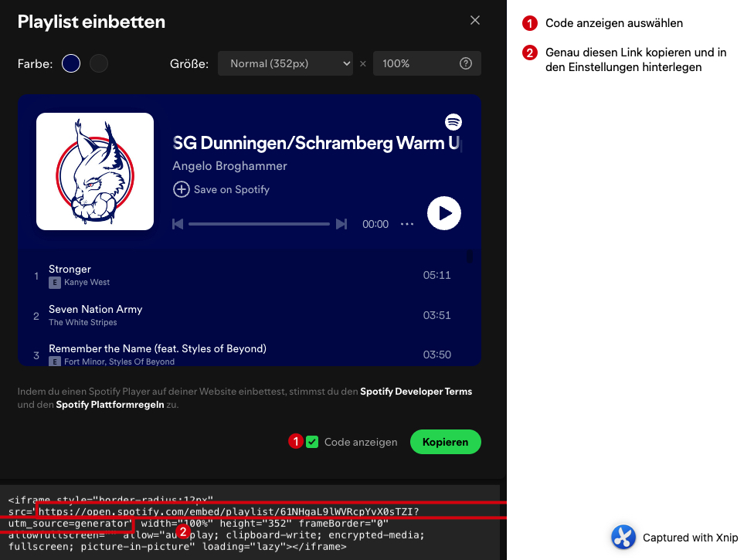The height and width of the screenshot is (560, 754).
Task: Click the explicit badge next to Kanye West
Action: (54, 283)
